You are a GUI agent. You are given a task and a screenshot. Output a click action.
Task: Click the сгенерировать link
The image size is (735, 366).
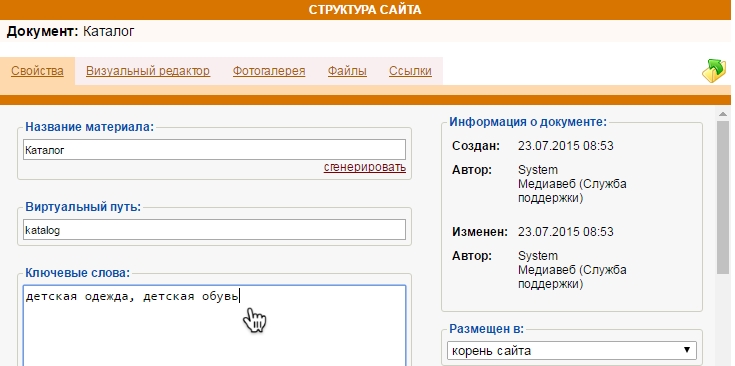coord(365,167)
